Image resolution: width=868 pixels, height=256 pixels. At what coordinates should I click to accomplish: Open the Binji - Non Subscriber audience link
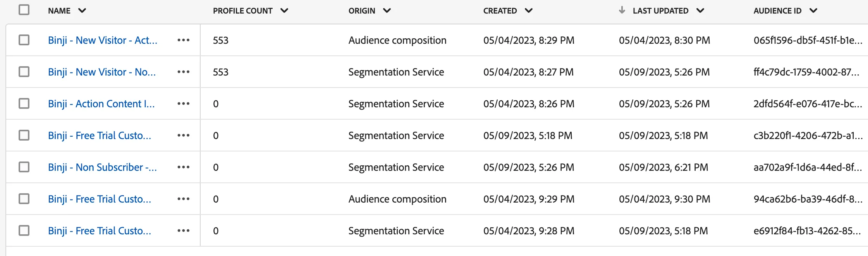click(x=103, y=167)
